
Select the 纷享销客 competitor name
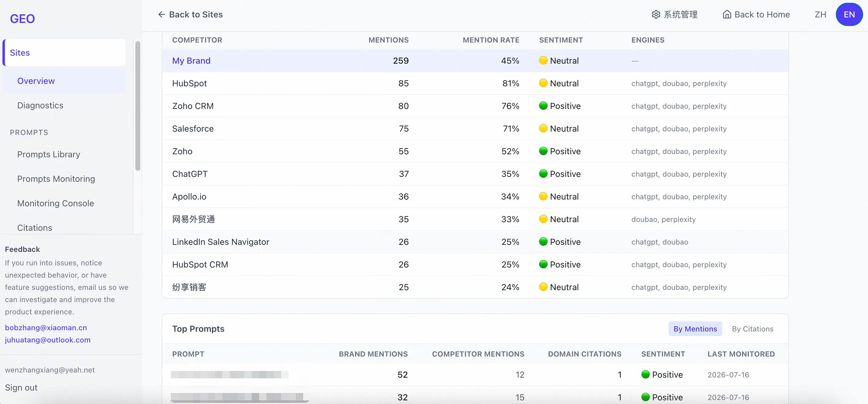pyautogui.click(x=189, y=287)
